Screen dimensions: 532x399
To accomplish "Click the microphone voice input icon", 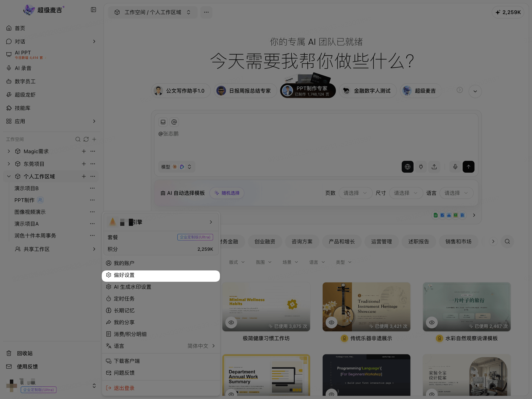I will coord(455,167).
